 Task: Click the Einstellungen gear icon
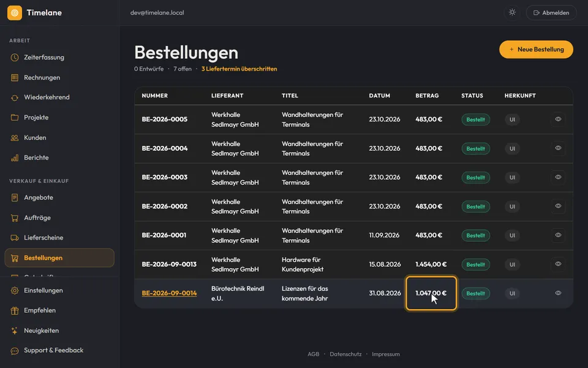click(x=15, y=291)
